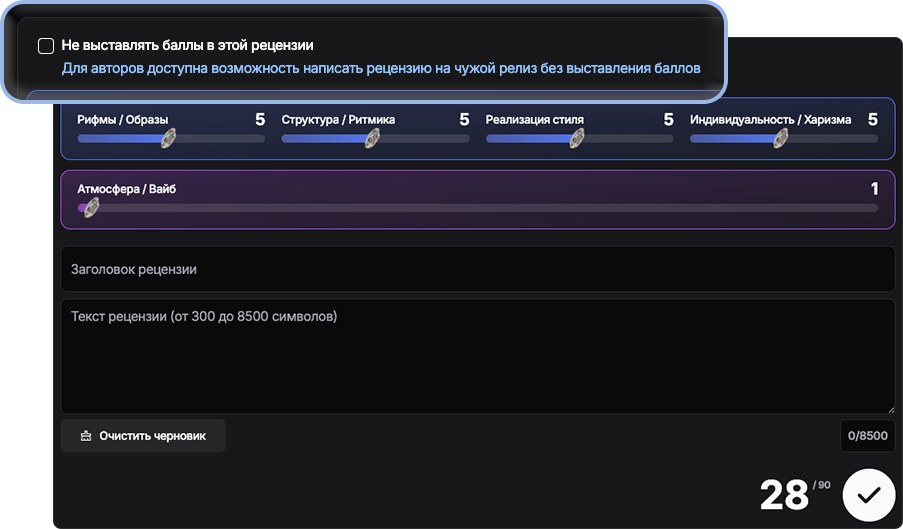Click the Реализация стиля label
This screenshot has height=529, width=903.
pos(535,120)
